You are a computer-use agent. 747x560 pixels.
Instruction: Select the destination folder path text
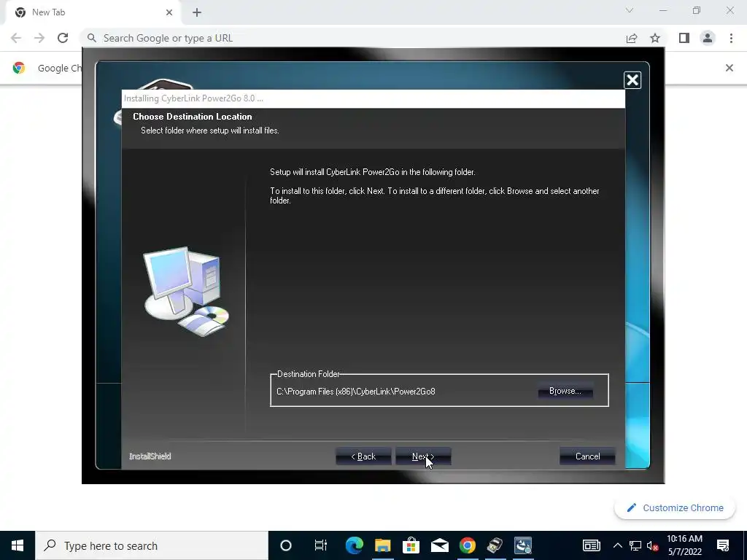[x=356, y=392]
